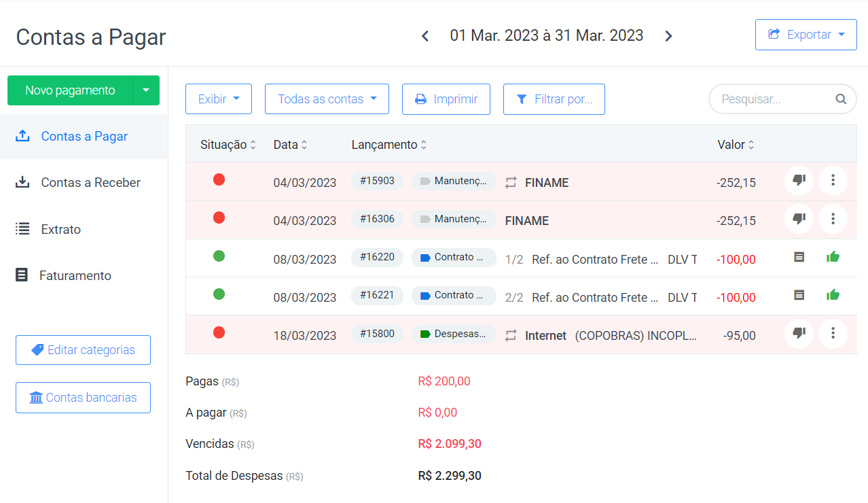Screen dimensions: 868x503
Task: Toggle paid thumbs-up on entry #16220
Action: click(833, 257)
